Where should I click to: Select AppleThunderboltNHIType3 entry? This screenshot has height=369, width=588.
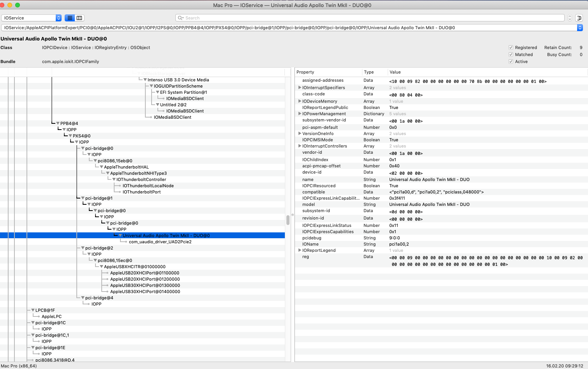138,173
